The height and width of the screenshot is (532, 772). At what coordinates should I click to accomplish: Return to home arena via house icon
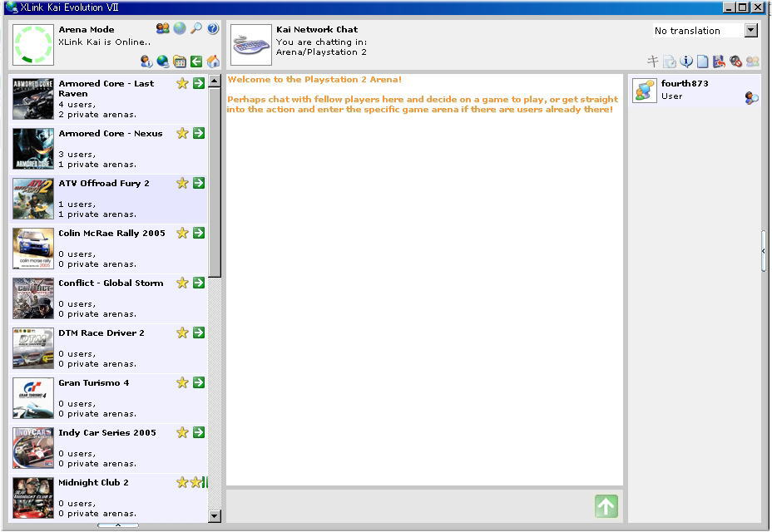tap(213, 62)
